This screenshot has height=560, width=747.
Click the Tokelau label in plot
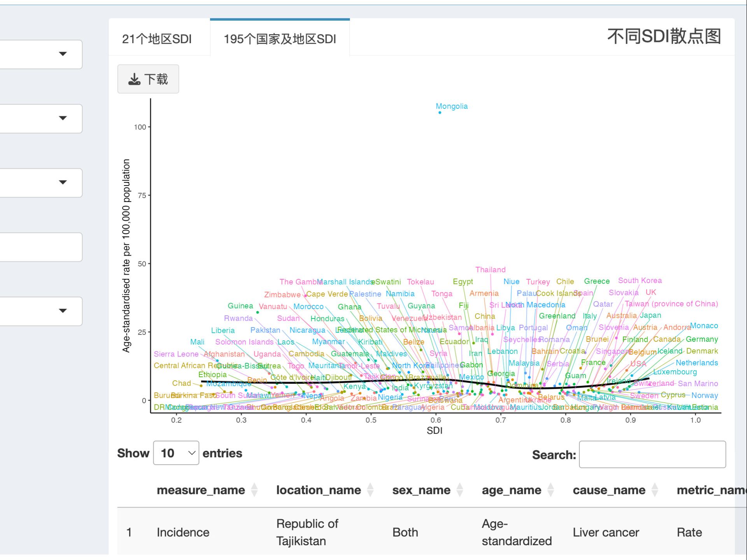(x=420, y=282)
